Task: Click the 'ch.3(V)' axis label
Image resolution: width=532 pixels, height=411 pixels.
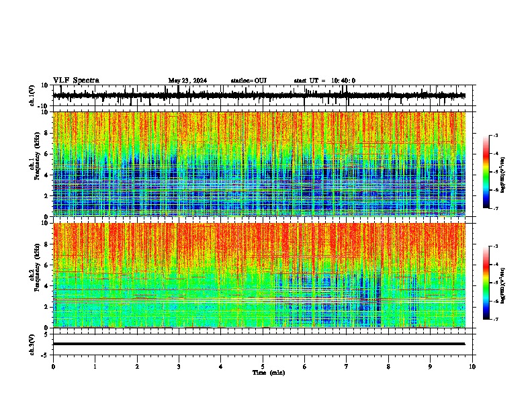Action: [32, 345]
